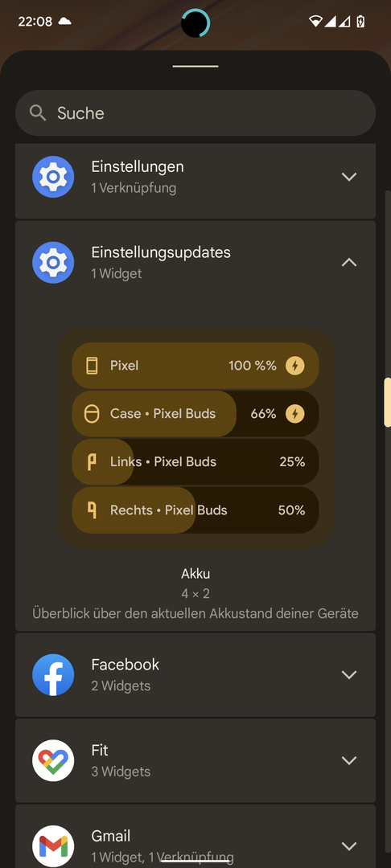Select the Akku widget label

(195, 574)
